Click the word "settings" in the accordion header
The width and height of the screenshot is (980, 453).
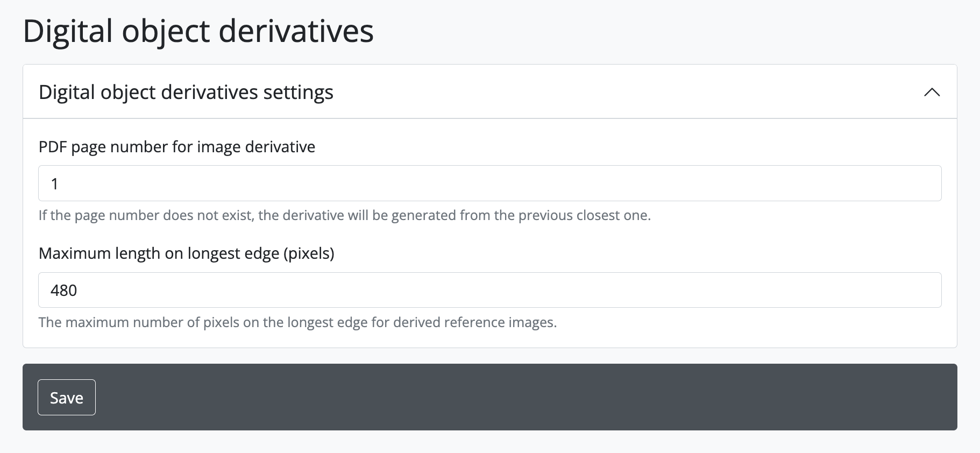[298, 93]
